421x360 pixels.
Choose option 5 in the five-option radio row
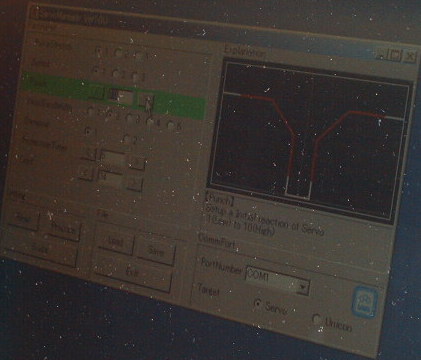171,125
